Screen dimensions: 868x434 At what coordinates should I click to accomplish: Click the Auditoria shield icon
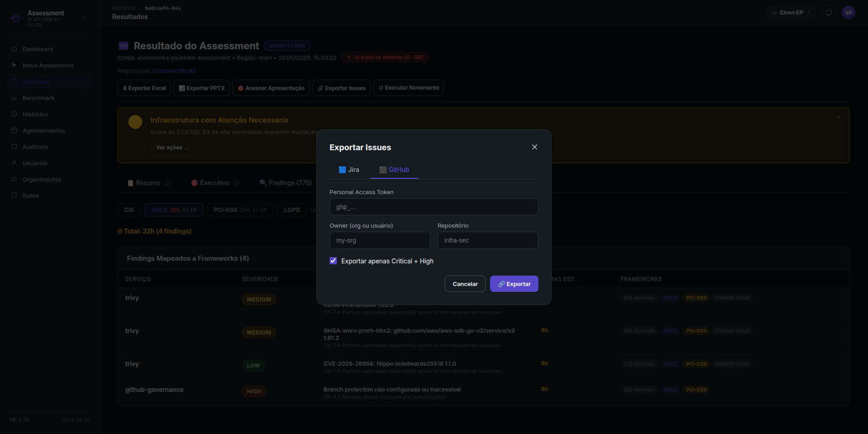click(x=14, y=147)
